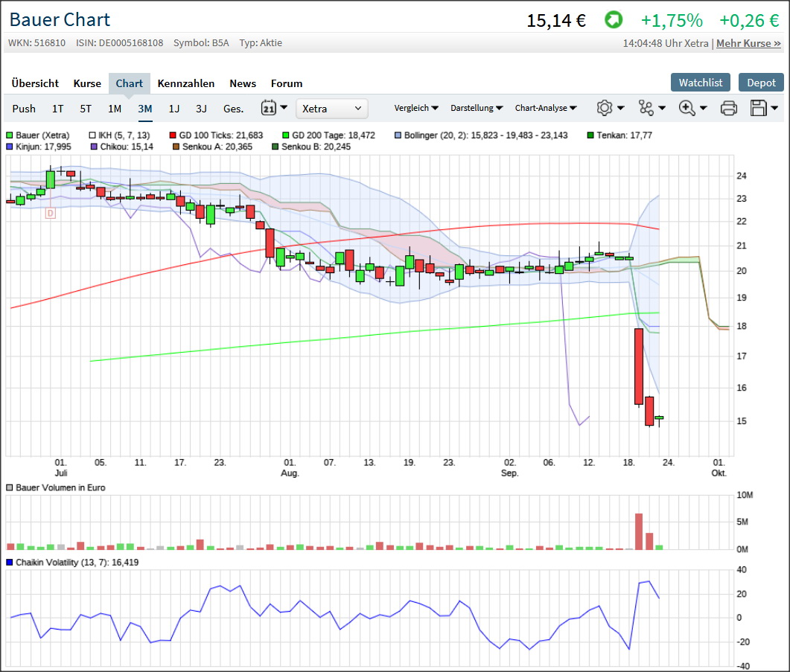Save chart using floppy disk icon
Viewport: 790px width, 672px height.
click(759, 109)
